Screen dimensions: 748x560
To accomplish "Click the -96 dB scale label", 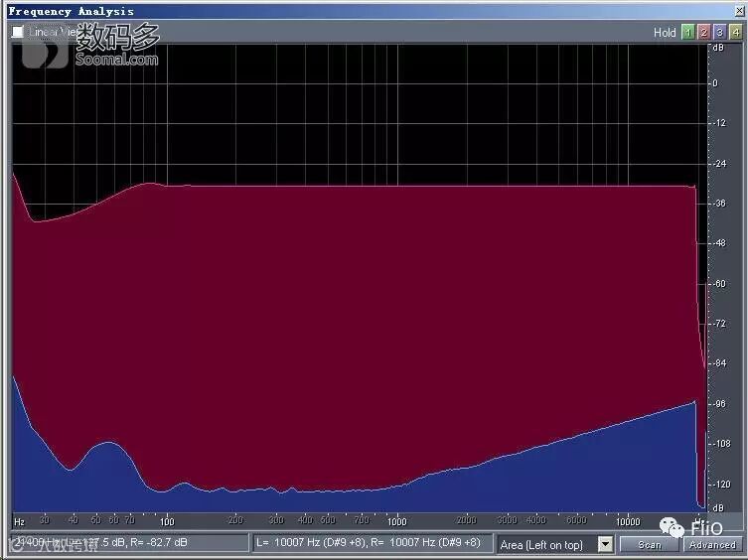I will click(719, 404).
